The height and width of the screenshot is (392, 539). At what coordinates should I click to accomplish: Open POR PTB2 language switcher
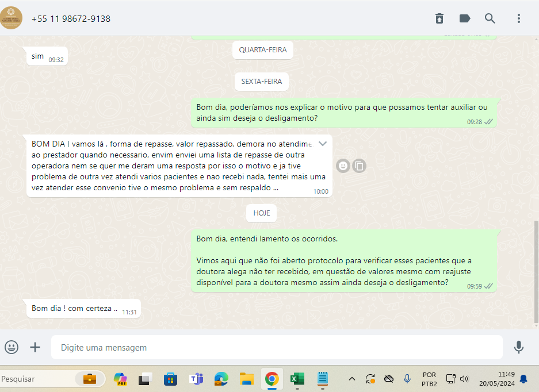[x=429, y=379]
